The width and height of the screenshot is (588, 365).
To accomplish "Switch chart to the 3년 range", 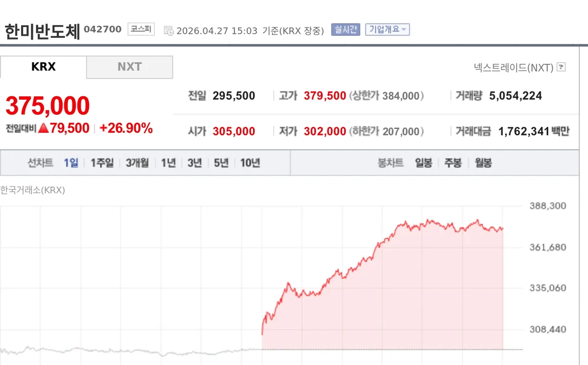I will point(195,163).
